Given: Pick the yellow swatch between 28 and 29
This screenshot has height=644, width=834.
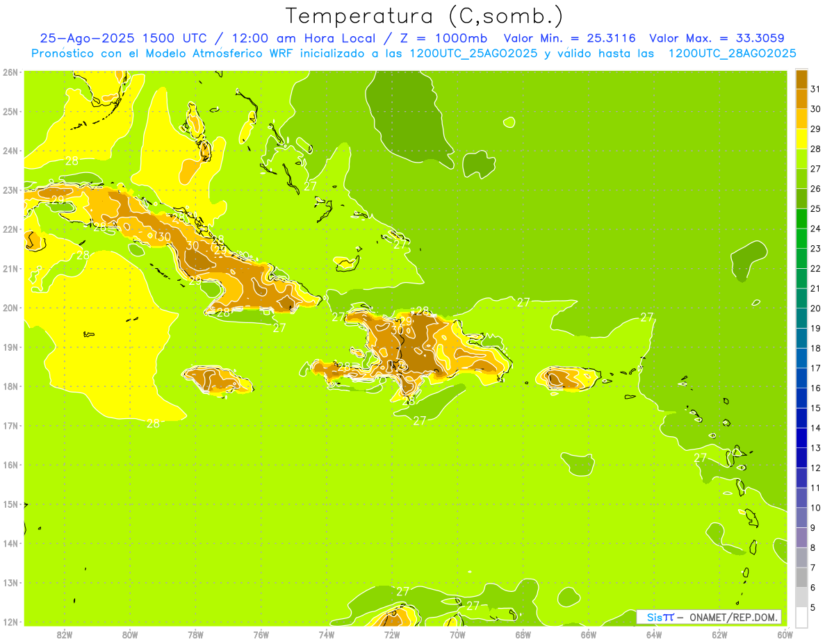Looking at the screenshot, I should click(x=801, y=139).
